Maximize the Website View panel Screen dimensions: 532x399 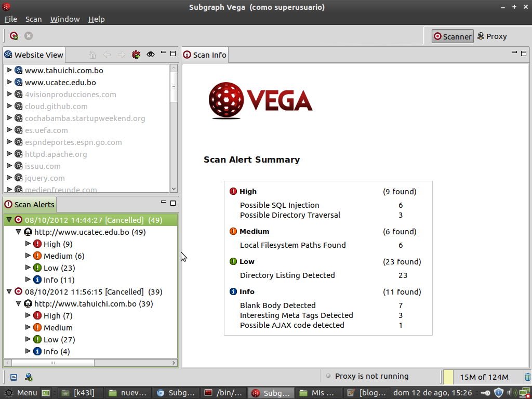173,54
